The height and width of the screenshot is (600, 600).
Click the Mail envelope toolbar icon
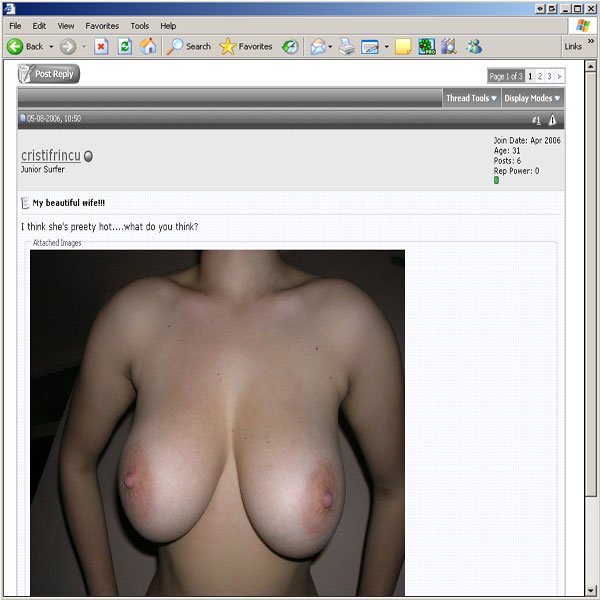click(318, 46)
